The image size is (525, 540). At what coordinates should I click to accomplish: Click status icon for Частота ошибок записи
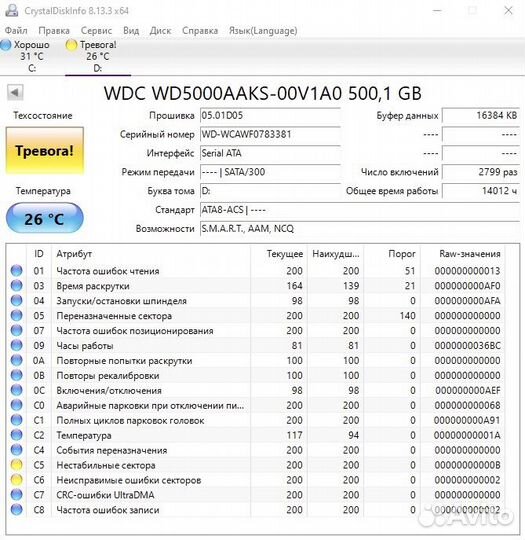pyautogui.click(x=16, y=510)
